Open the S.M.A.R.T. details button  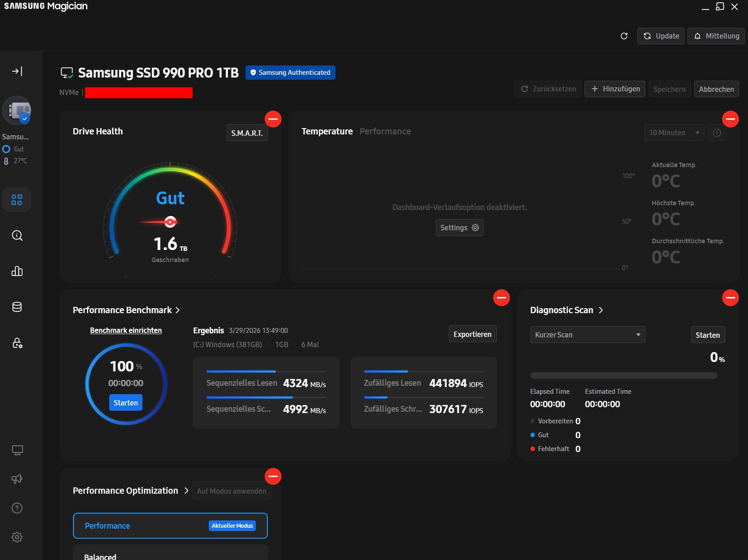tap(247, 133)
